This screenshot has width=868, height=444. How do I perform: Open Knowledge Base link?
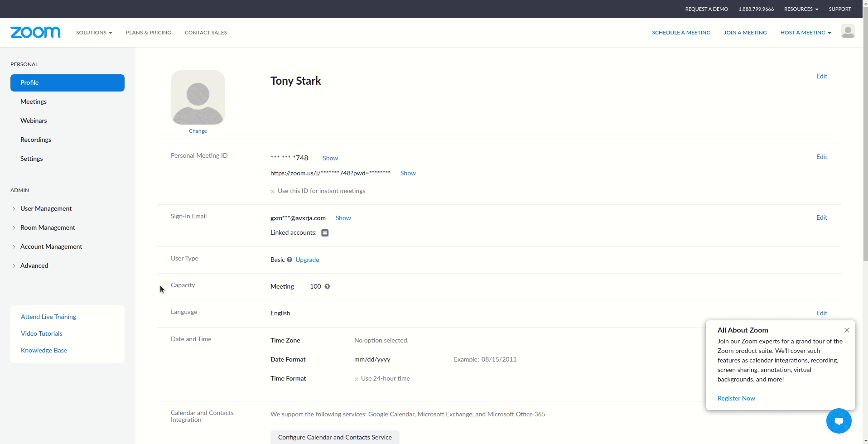44,350
